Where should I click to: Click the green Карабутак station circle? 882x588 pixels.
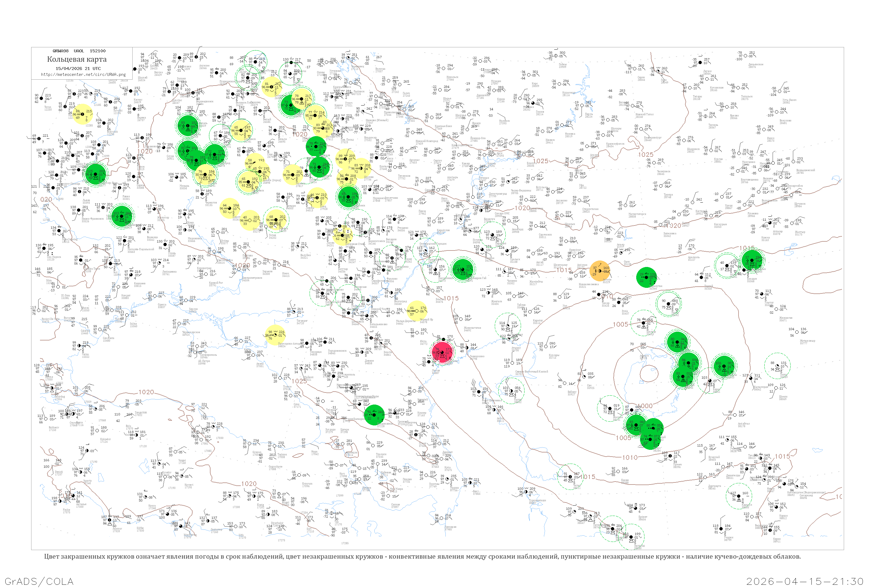pos(647,278)
